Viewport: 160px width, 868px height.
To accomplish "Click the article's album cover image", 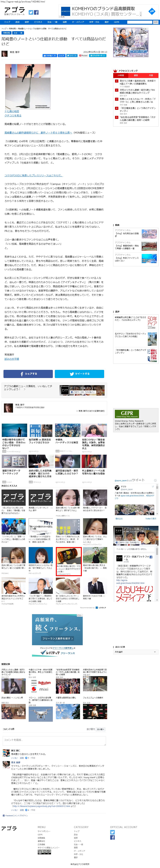I will pos(28,87).
